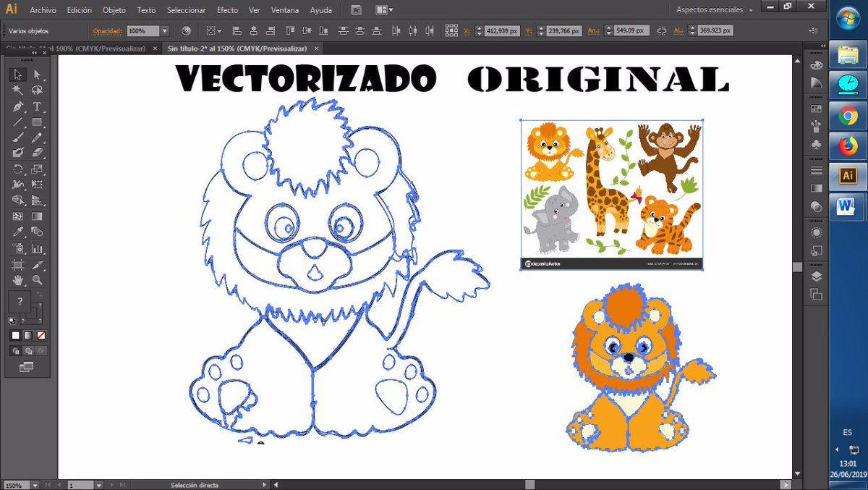Click the Recolor Artwork wheel button
The width and height of the screenshot is (868, 490).
coord(186,31)
